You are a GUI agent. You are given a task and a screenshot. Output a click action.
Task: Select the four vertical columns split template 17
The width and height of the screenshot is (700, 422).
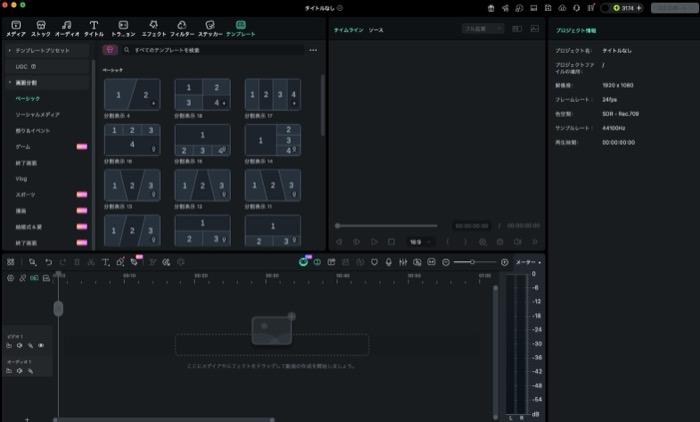tap(273, 95)
